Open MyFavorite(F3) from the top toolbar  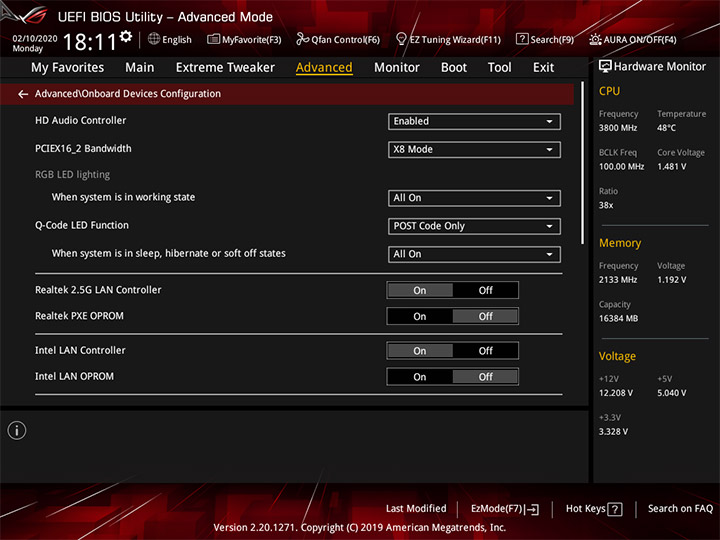[x=244, y=40]
